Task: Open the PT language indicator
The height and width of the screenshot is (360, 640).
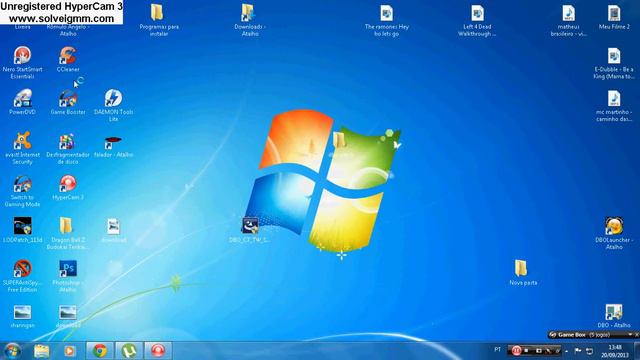Action: click(x=497, y=350)
